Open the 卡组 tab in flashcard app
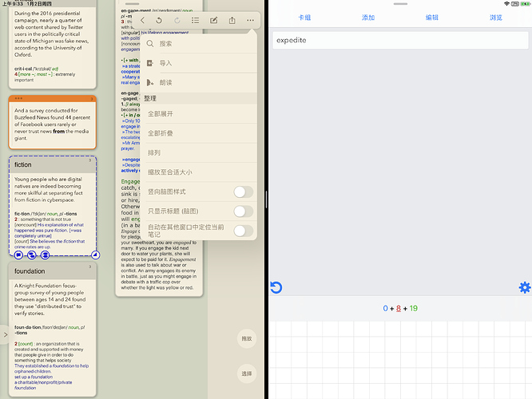The width and height of the screenshot is (532, 399). 304,18
